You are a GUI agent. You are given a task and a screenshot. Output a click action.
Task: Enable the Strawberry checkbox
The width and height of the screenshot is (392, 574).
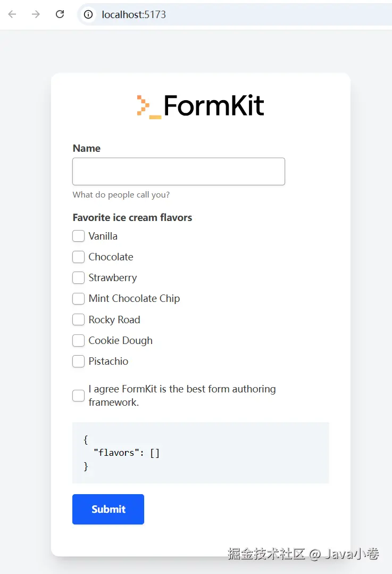tap(78, 277)
